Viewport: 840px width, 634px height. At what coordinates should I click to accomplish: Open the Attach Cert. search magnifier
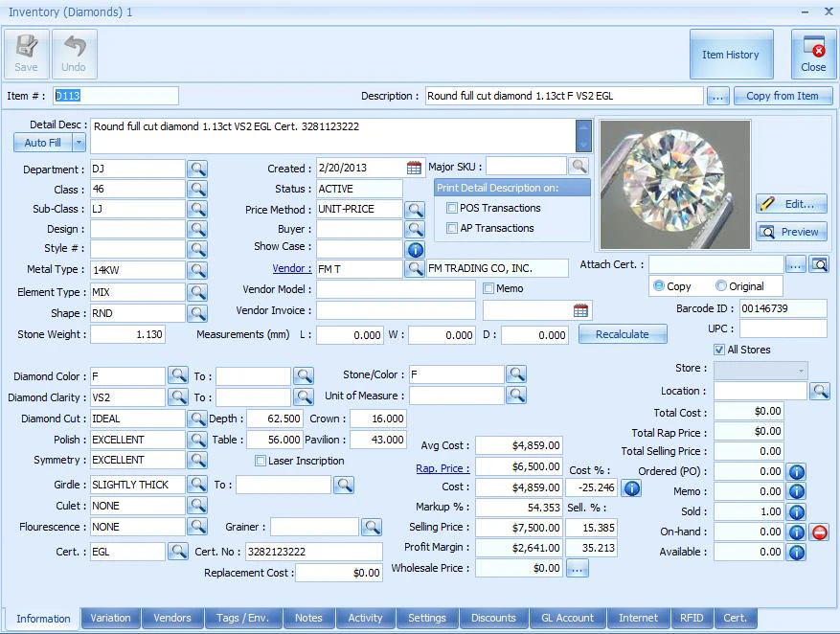pyautogui.click(x=820, y=263)
